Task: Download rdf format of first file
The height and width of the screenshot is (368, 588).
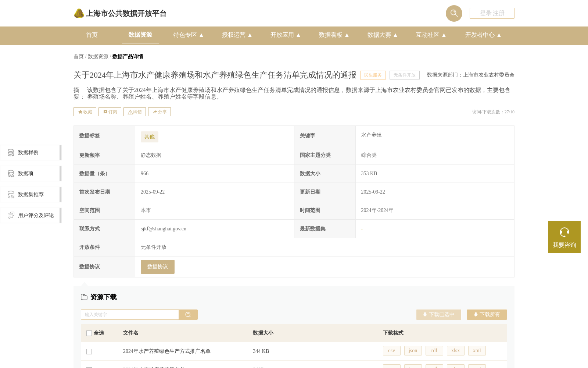Action: tap(434, 351)
